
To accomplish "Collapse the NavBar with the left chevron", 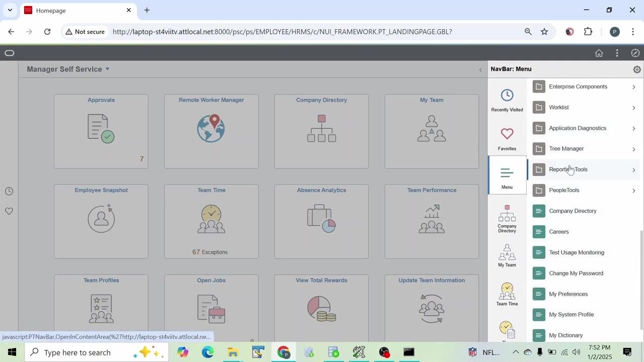I will pyautogui.click(x=480, y=70).
